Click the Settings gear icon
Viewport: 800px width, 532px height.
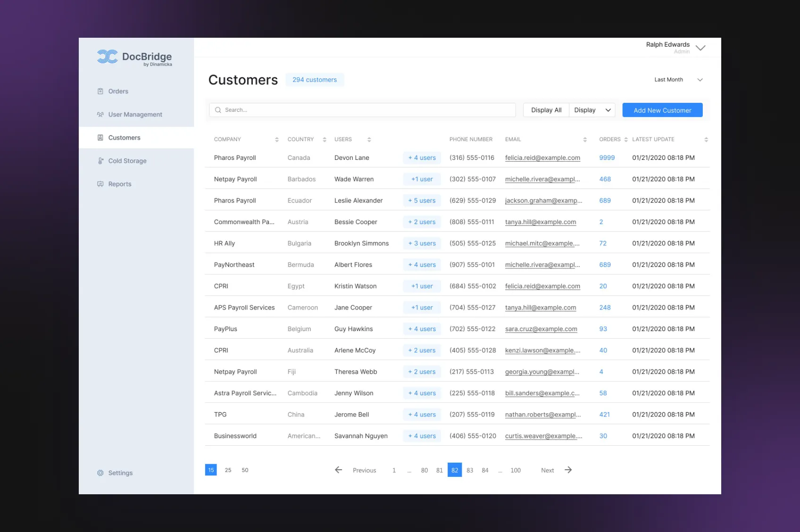click(x=100, y=473)
